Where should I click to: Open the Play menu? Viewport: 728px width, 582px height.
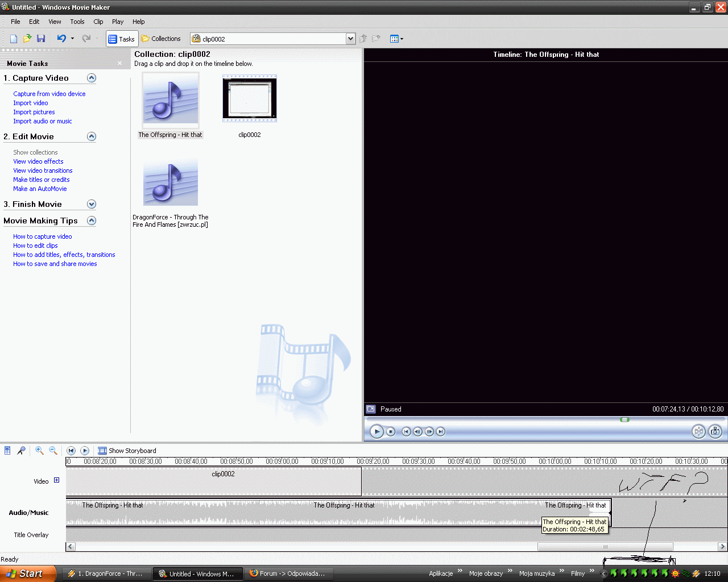[x=118, y=22]
